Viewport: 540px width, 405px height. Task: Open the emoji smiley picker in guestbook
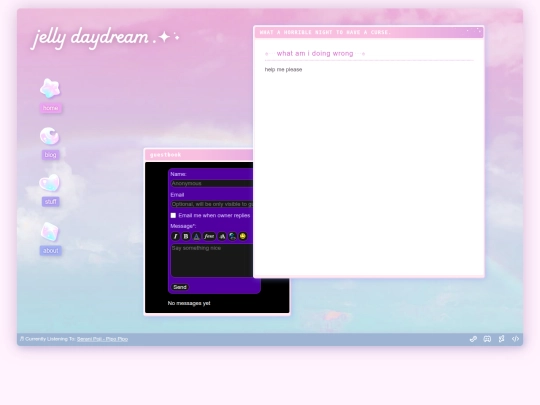pos(243,236)
